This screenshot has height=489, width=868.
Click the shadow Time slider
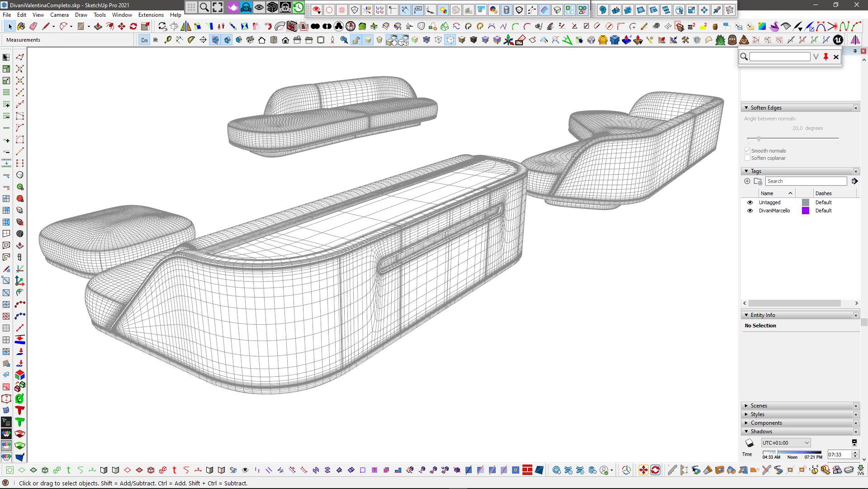point(792,452)
